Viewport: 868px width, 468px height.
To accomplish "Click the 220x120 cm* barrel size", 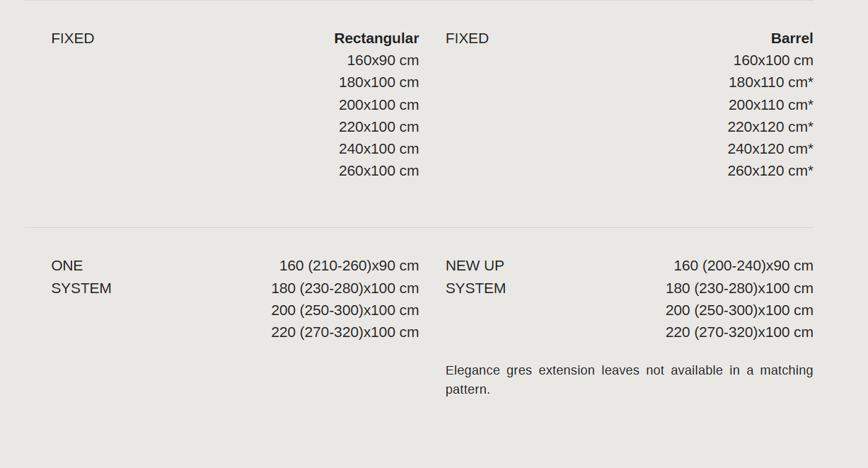I will 770,127.
